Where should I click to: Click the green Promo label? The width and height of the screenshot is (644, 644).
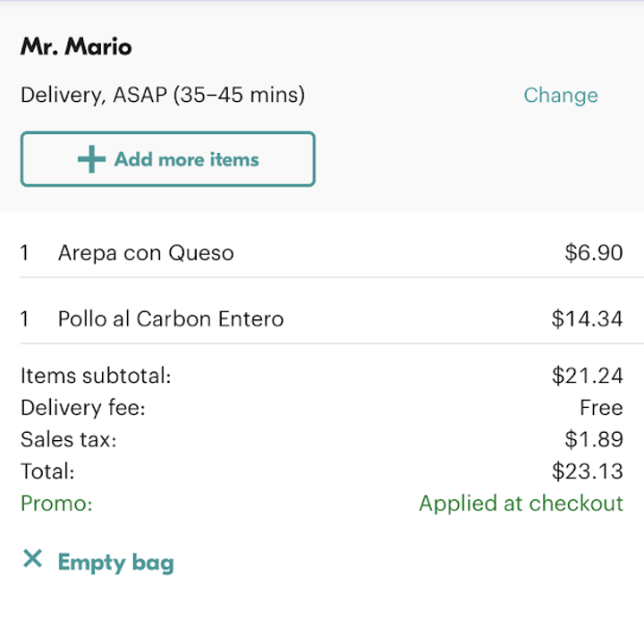coord(56,504)
